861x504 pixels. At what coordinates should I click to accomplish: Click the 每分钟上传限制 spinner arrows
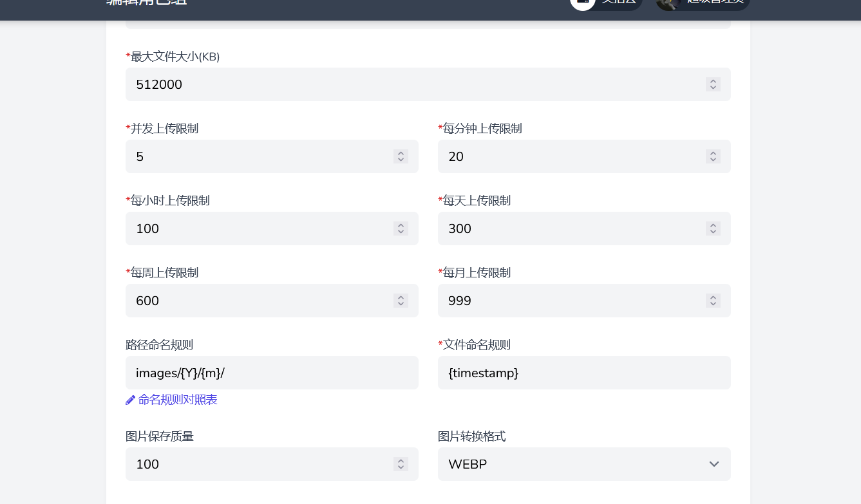(x=712, y=156)
